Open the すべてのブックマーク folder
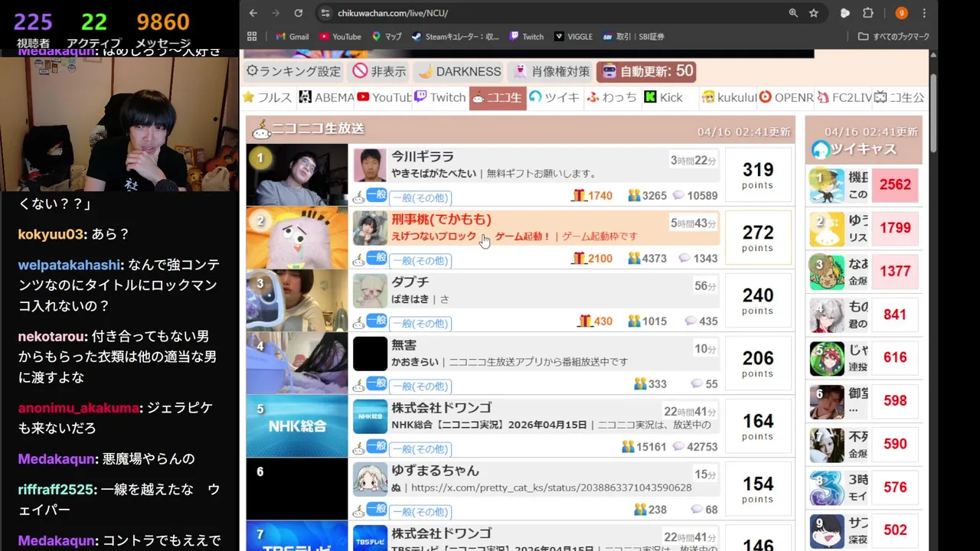 pos(893,36)
